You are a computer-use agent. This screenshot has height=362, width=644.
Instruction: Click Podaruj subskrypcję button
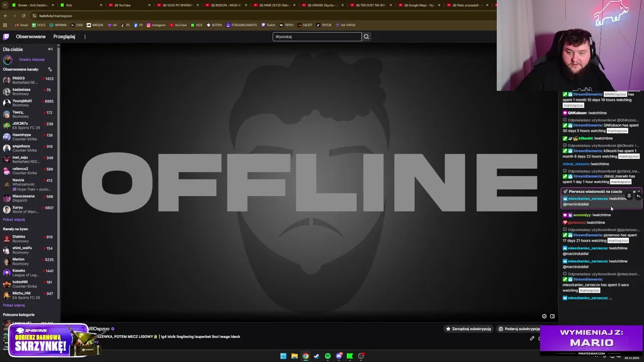pos(519,329)
